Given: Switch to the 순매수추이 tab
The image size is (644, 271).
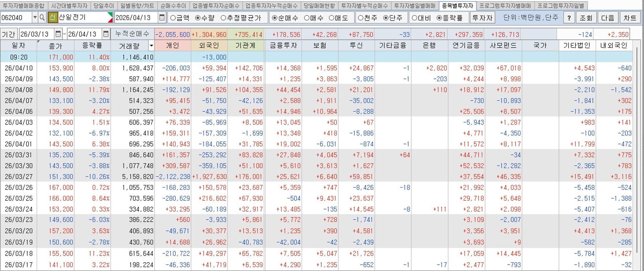Looking at the screenshot, I should 173,6.
